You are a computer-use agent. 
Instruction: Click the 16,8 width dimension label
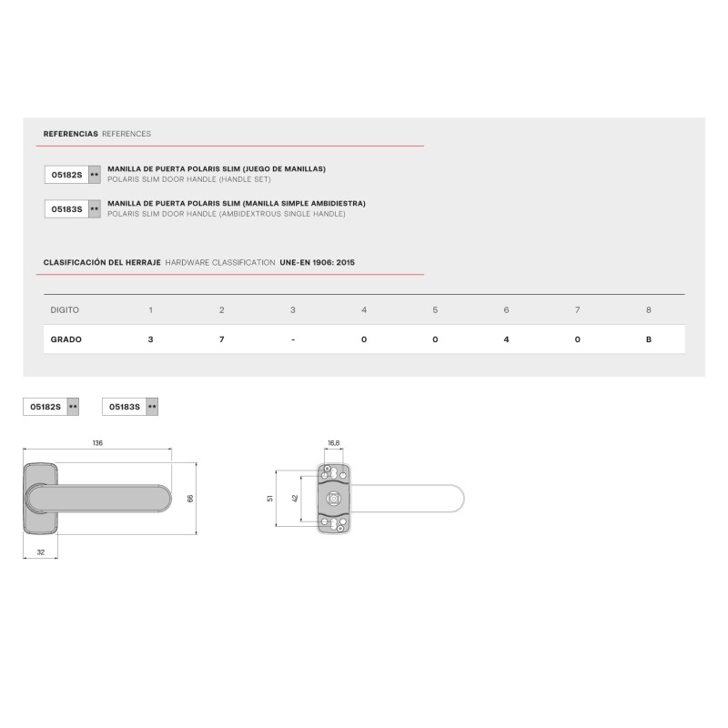pyautogui.click(x=333, y=443)
